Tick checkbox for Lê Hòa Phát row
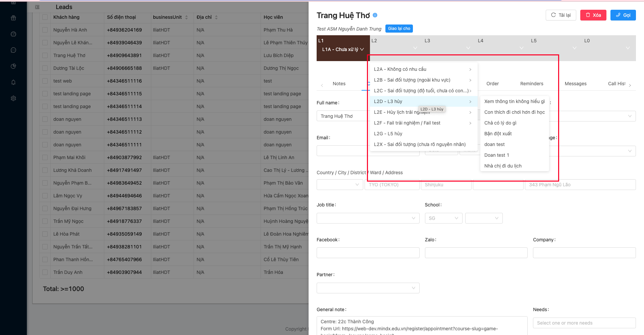 click(45, 234)
